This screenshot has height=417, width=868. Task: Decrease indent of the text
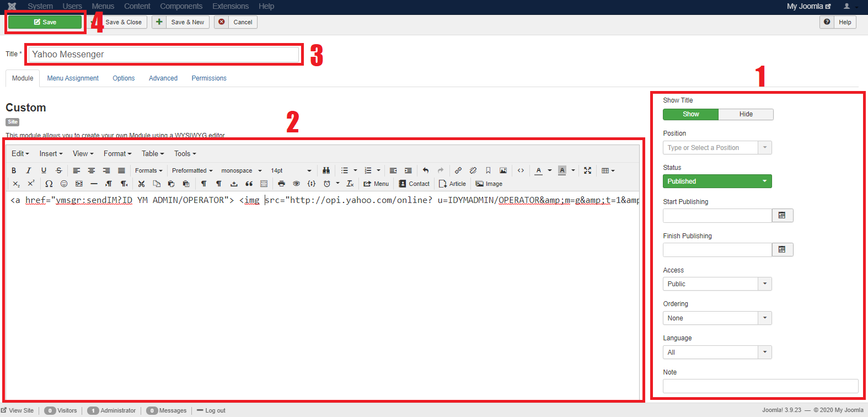click(393, 170)
